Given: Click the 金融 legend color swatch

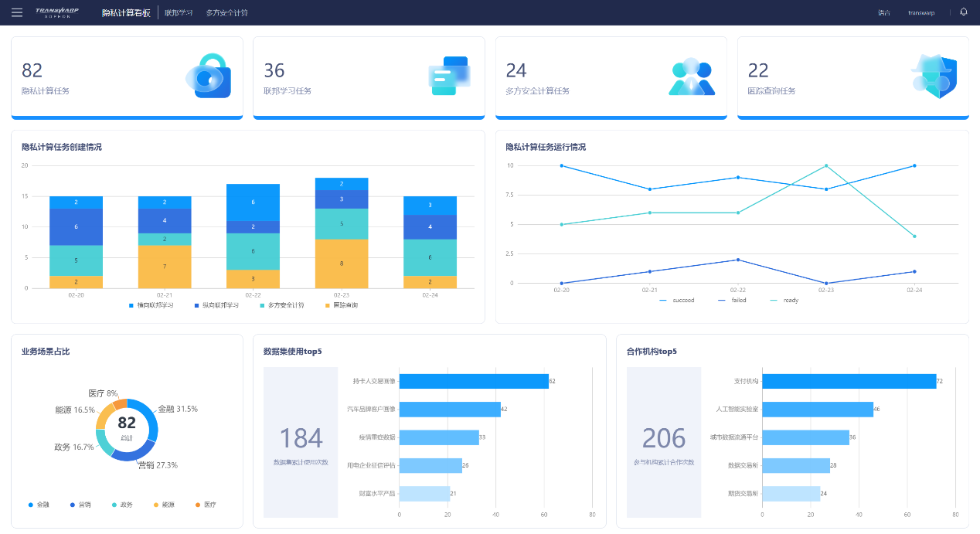Looking at the screenshot, I should [31, 505].
